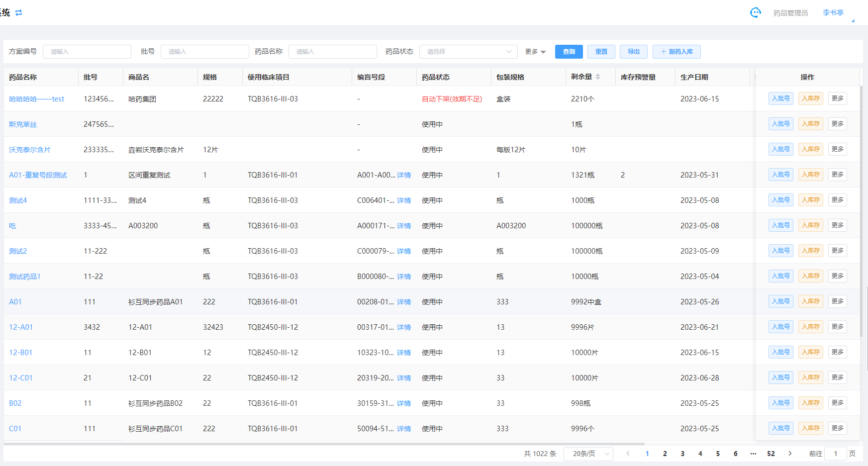Click the horizontal table scrollbar
The height and width of the screenshot is (466, 868).
coord(324,443)
